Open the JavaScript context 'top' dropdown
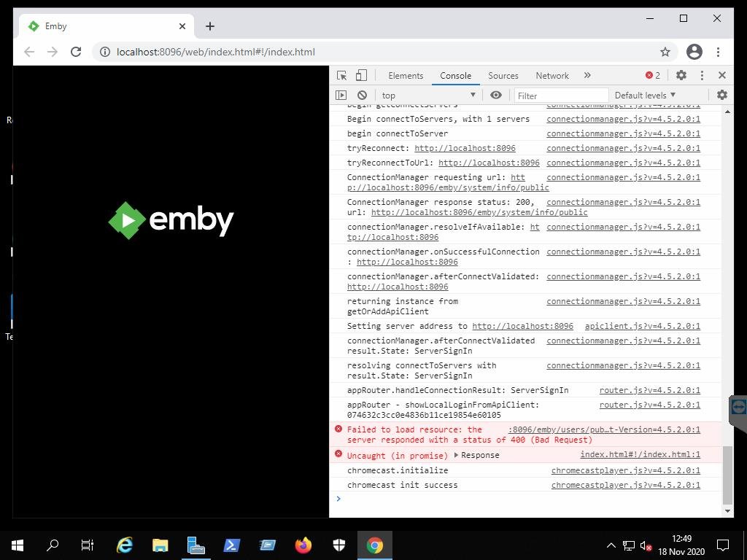The width and height of the screenshot is (747, 560). (428, 96)
